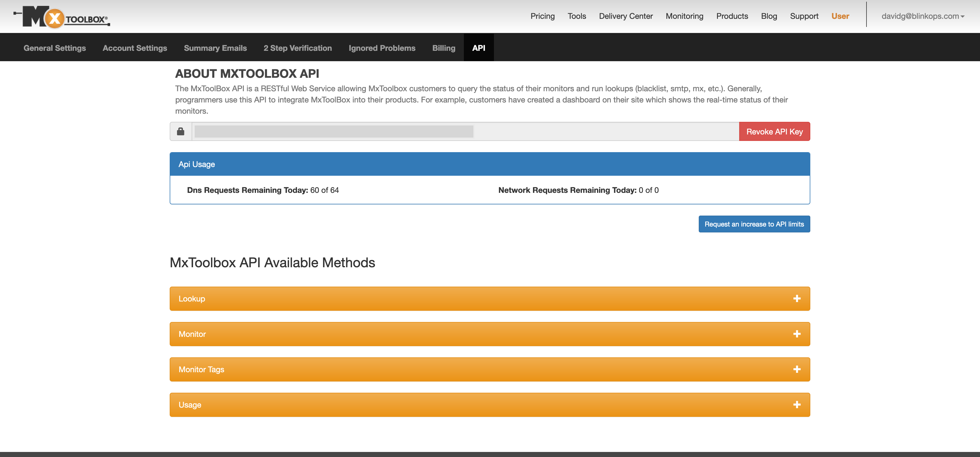Viewport: 980px width, 457px height.
Task: Expand the Monitor Tags methods panel
Action: point(490,369)
